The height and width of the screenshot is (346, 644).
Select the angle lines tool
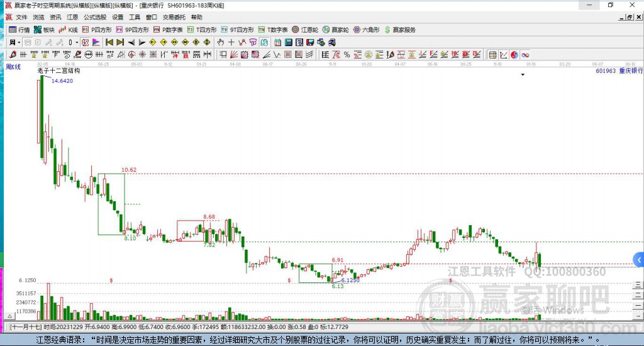[266, 55]
